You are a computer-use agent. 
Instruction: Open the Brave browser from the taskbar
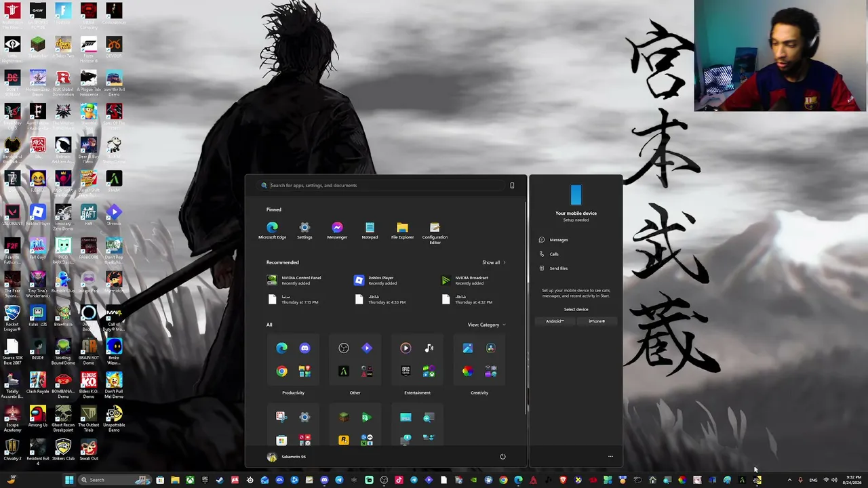coord(563,480)
